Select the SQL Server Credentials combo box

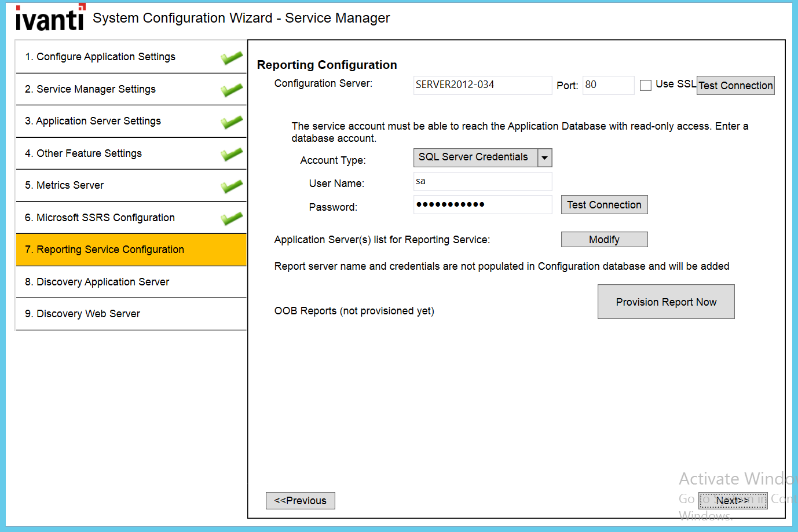[x=475, y=157]
